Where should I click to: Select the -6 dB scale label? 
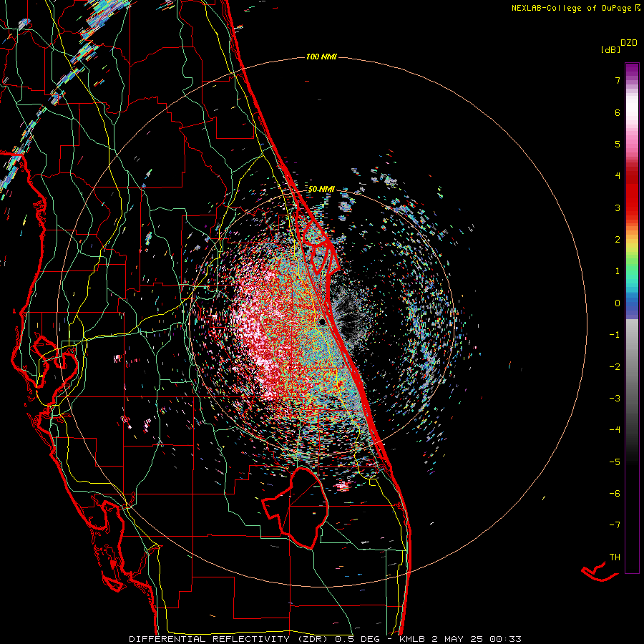click(x=615, y=494)
